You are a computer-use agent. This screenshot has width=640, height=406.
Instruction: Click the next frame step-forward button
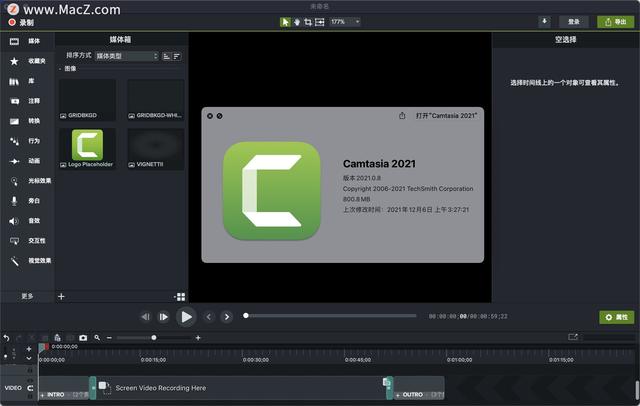tap(163, 317)
